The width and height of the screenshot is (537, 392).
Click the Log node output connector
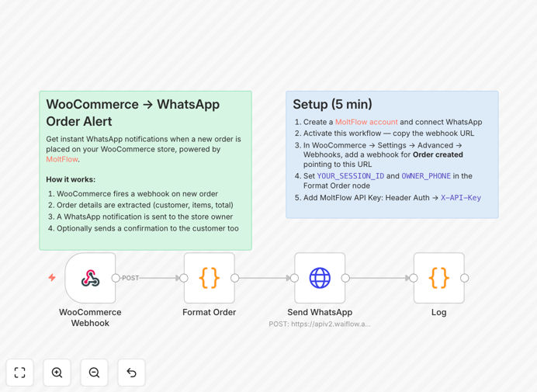[x=465, y=278]
